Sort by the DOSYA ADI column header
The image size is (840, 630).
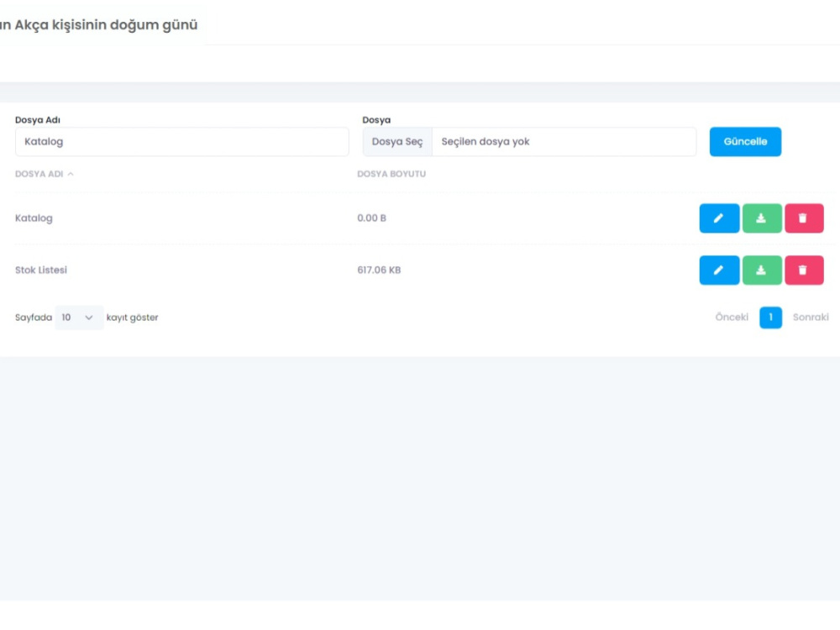[x=44, y=174]
